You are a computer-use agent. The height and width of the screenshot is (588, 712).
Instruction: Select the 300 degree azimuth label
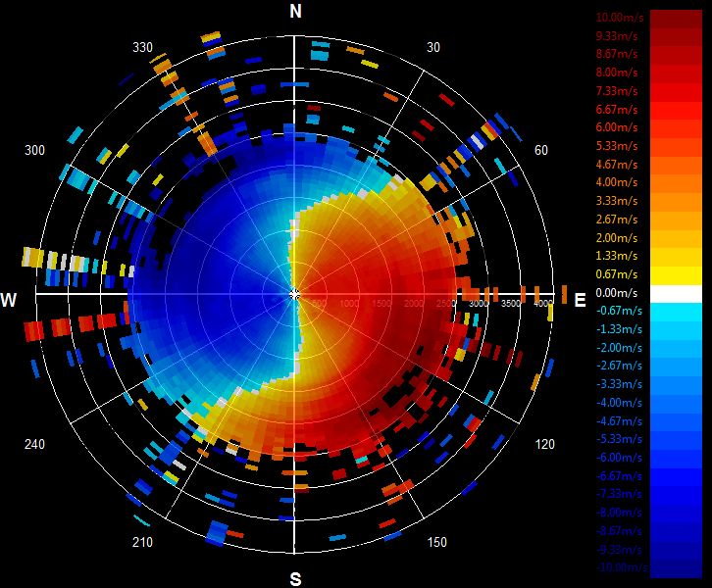34,150
